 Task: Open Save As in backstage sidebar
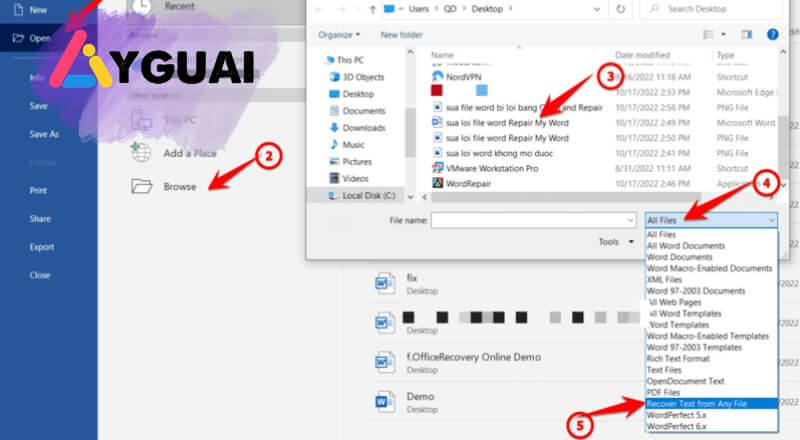pos(44,134)
